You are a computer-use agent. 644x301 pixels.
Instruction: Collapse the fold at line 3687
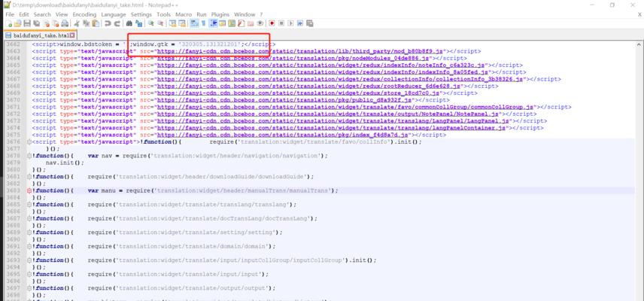pos(29,218)
